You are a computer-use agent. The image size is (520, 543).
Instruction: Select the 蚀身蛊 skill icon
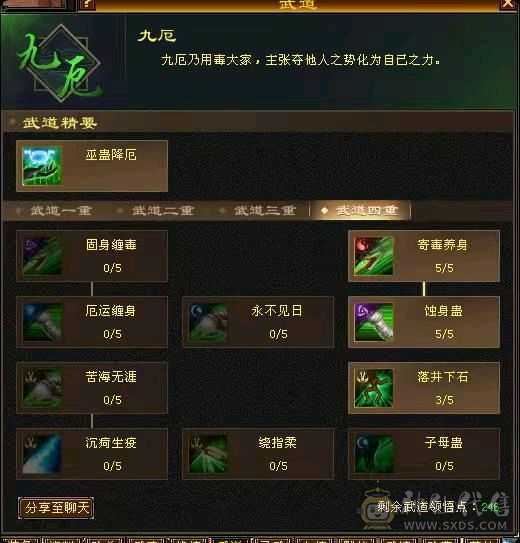pyautogui.click(x=374, y=322)
